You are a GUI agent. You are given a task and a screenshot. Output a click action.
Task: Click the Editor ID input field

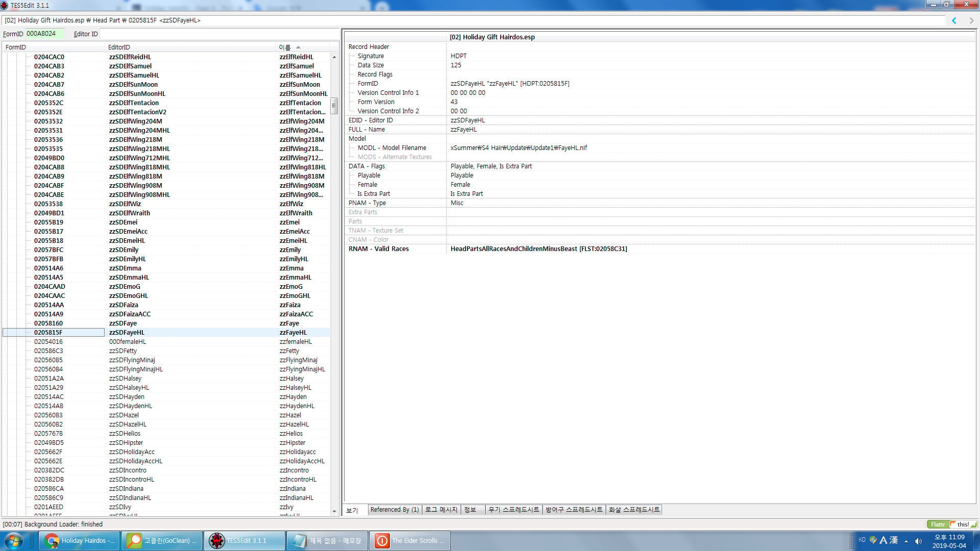218,34
